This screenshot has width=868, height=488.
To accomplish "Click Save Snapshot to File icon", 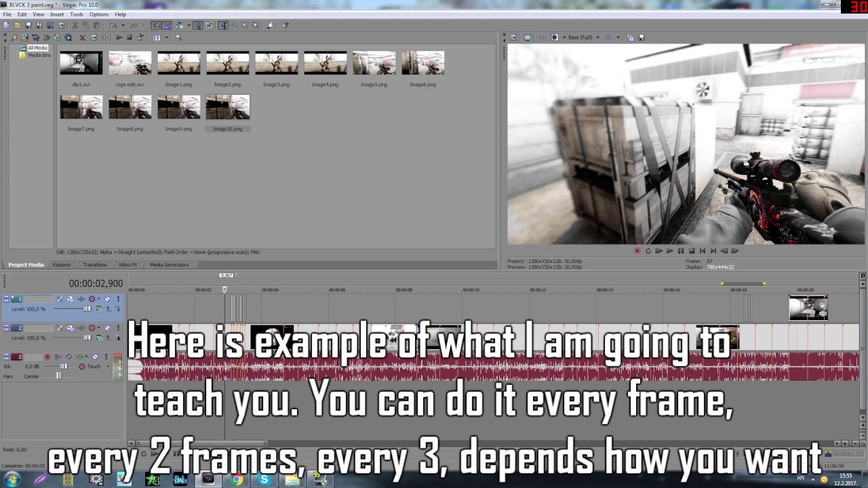I will [x=642, y=37].
